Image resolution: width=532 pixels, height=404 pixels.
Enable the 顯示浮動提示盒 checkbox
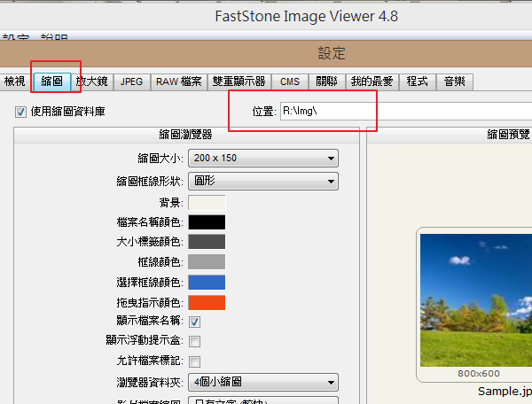195,341
